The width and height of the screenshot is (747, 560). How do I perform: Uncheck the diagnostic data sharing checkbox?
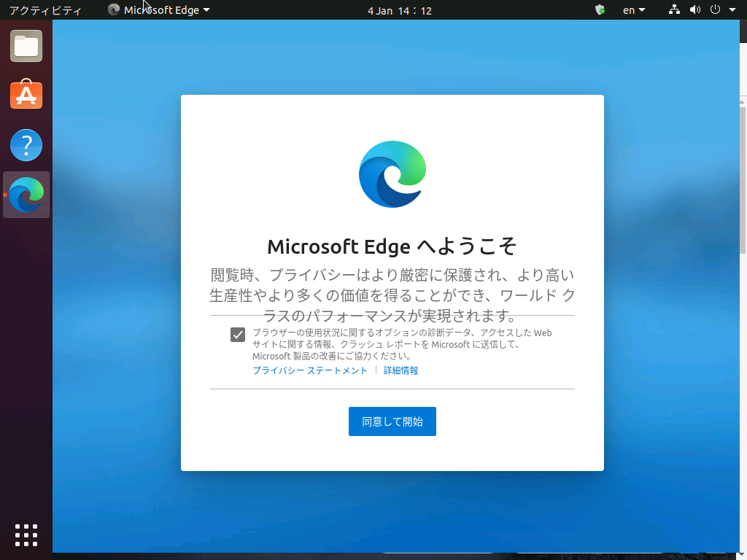tap(238, 334)
